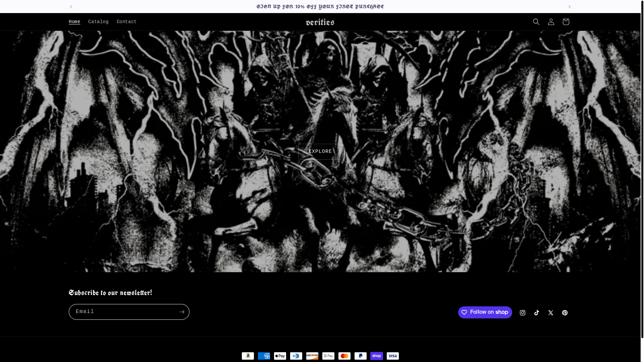Click the verities logo
Screen dimensions: 644x362
320,22
